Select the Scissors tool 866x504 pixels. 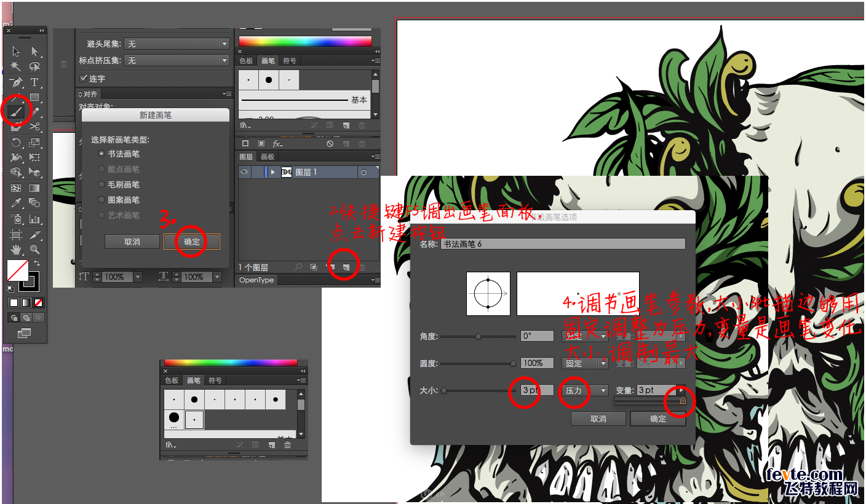(x=34, y=127)
